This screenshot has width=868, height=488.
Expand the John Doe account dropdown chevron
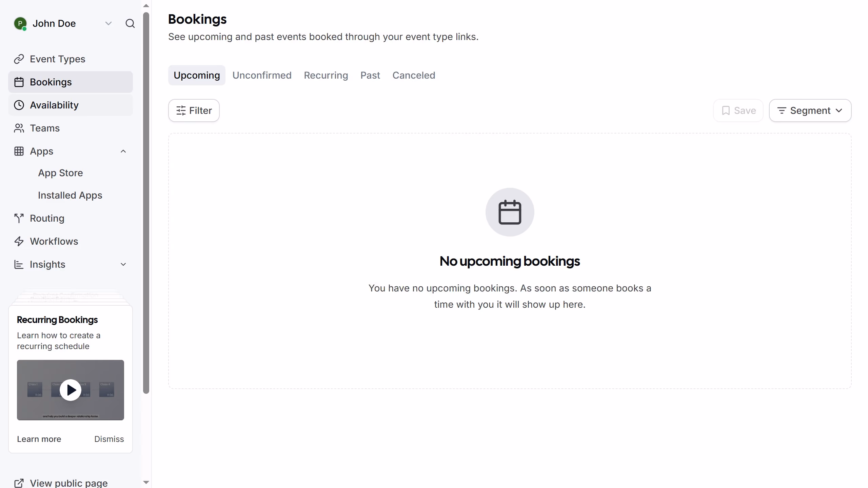(108, 23)
